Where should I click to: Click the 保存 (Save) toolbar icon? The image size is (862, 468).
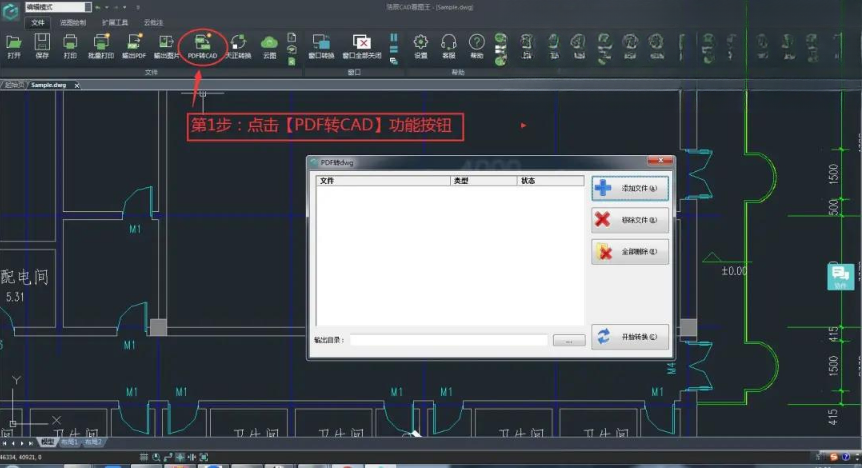42,46
